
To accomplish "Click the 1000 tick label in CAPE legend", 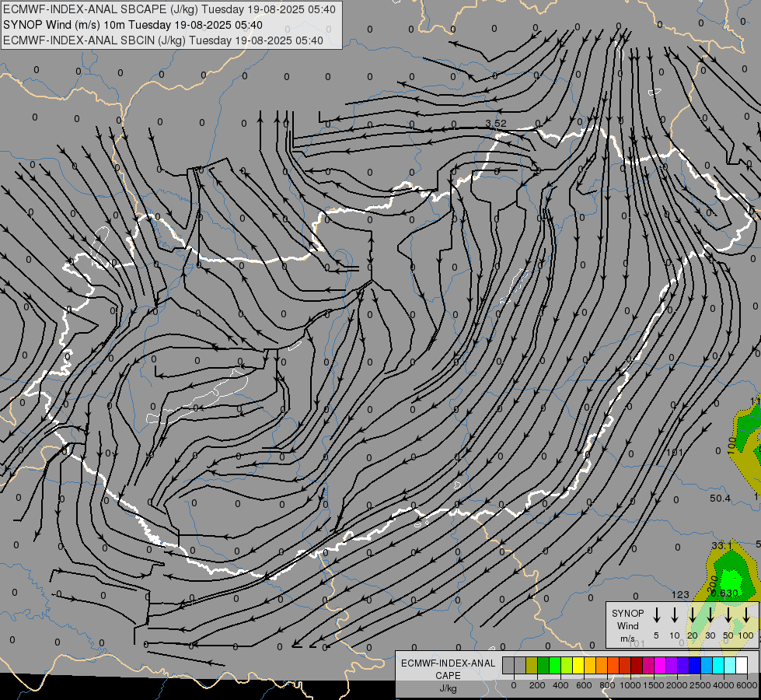I will click(x=630, y=685).
